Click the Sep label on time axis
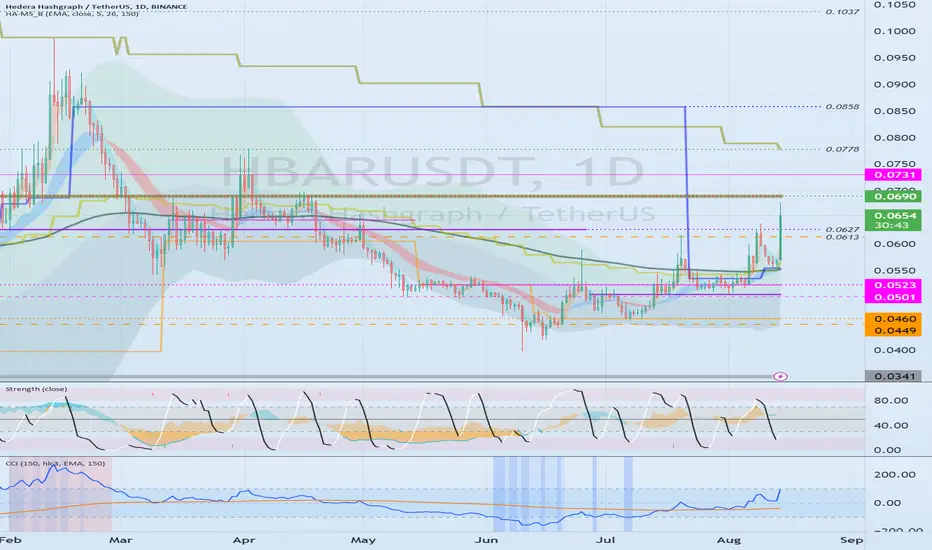This screenshot has height=550, width=932. click(x=851, y=540)
